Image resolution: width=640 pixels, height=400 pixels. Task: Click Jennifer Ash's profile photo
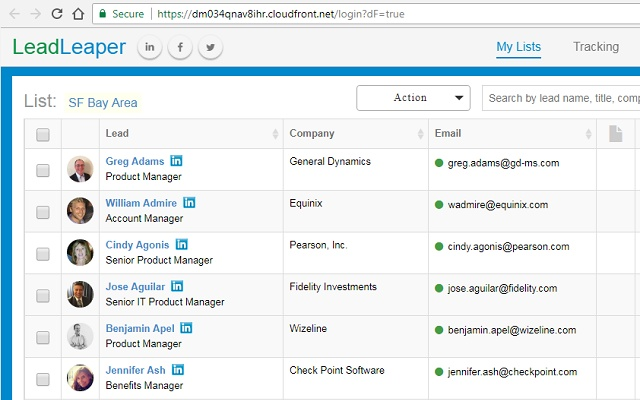[x=80, y=378]
